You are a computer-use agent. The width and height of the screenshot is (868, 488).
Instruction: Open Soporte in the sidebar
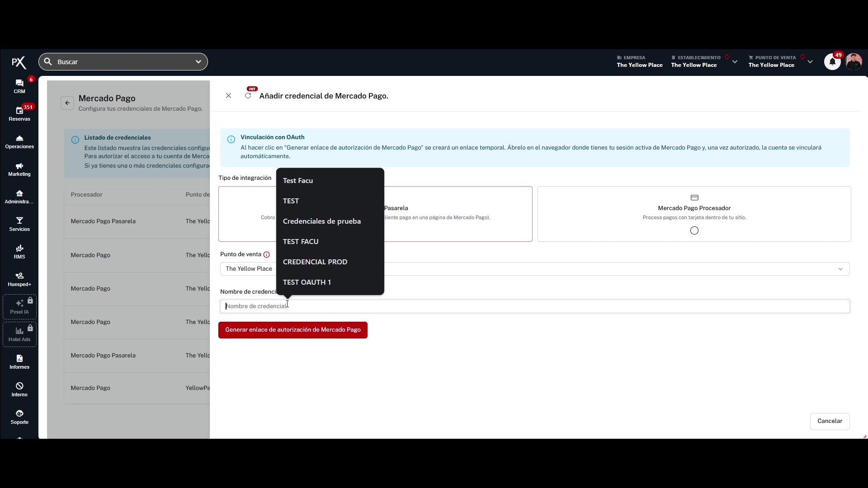19,417
